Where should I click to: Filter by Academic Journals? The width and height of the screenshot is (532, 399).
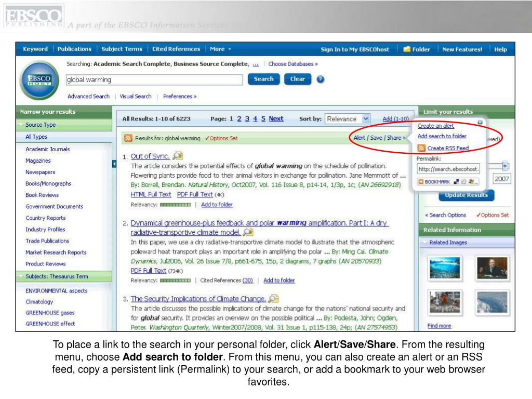coord(47,149)
